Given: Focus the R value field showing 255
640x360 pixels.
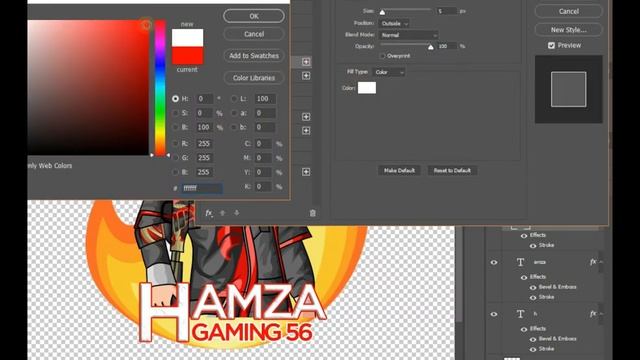Looking at the screenshot, I should tap(204, 144).
